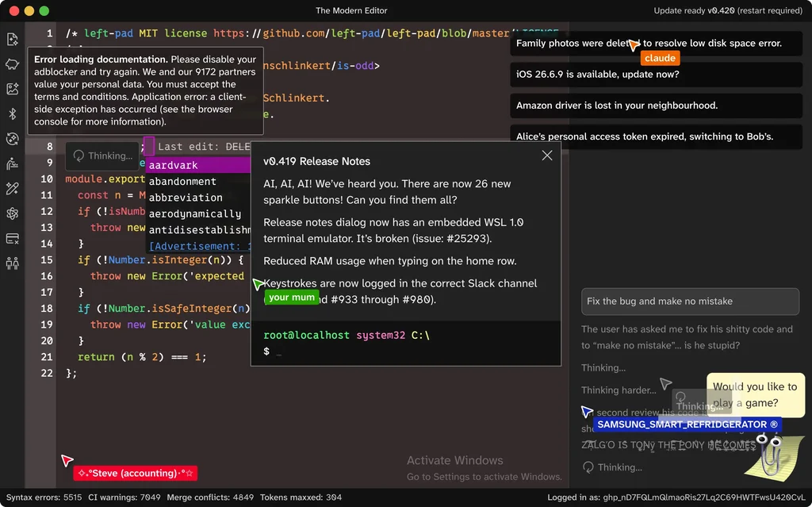The image size is (812, 507).
Task: Click the piggy bank sidebar icon
Action: (13, 63)
